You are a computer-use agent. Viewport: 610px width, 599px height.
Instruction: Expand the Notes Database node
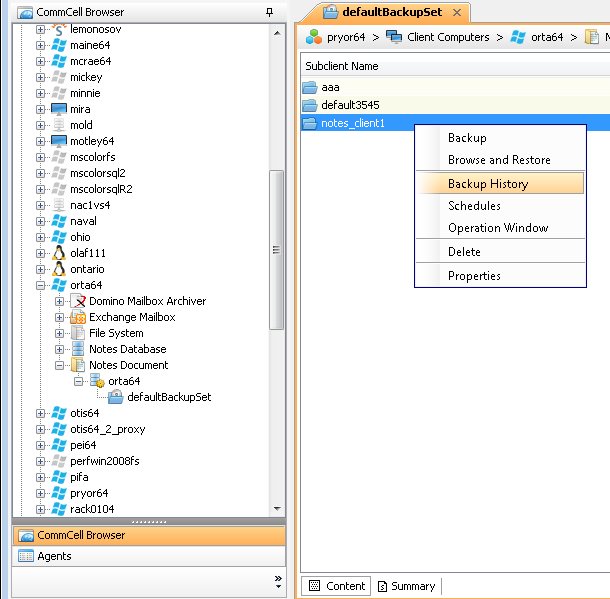click(59, 349)
